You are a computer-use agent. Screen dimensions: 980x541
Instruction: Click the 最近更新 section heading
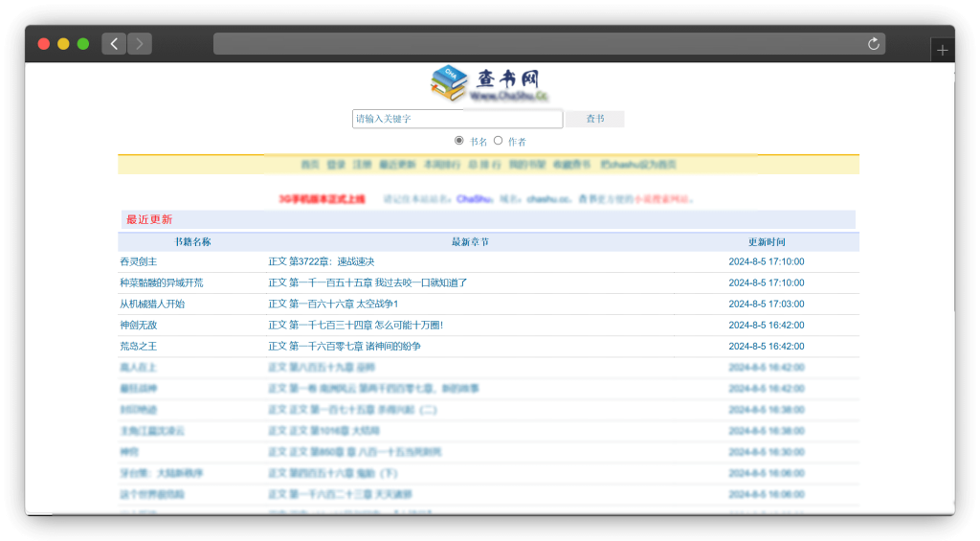coord(149,219)
